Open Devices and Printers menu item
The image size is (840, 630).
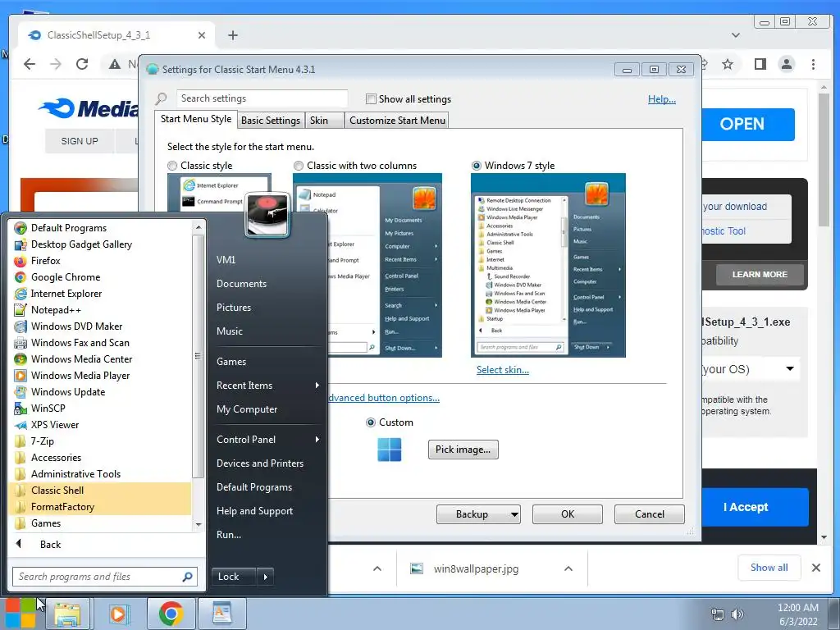(x=260, y=463)
